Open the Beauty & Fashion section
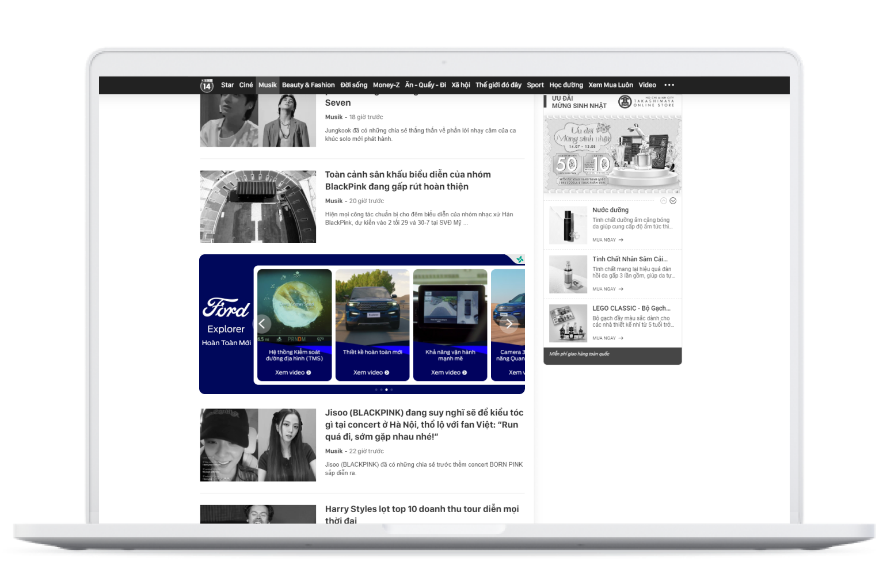This screenshot has width=883, height=588. pos(308,85)
